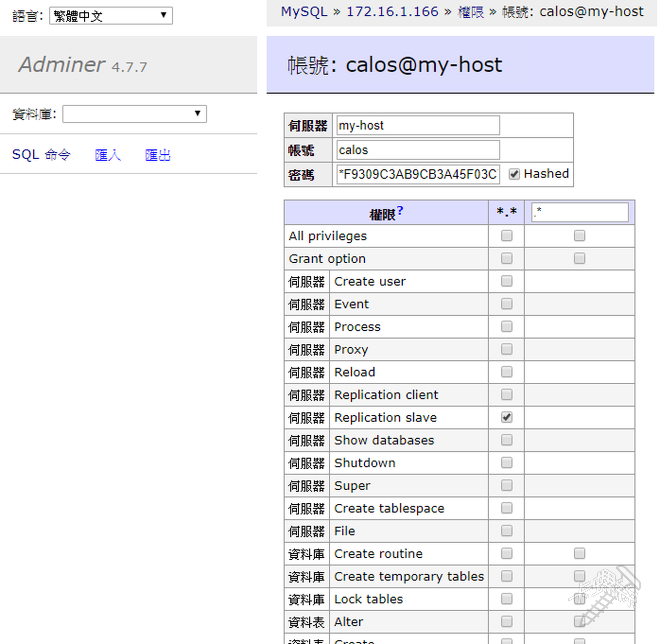Viewport: 660px width, 644px height.
Task: Uncheck Replication slave global privilege
Action: 506,417
